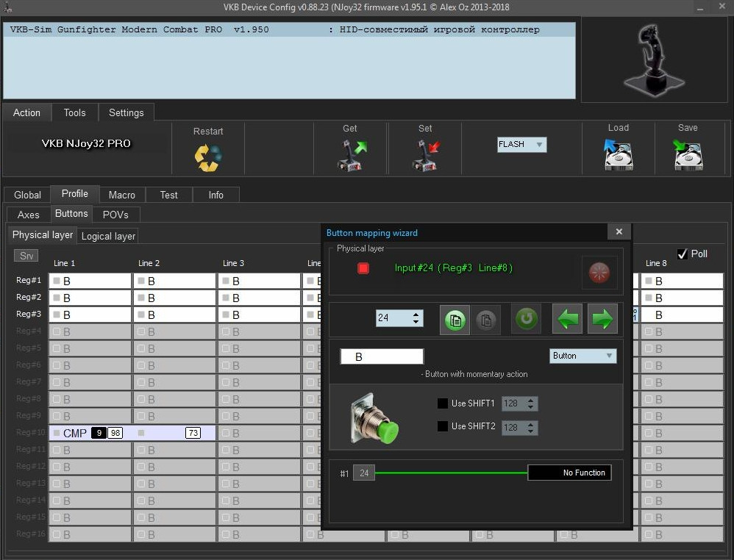Set configuration to the joystick
Viewport: 734px width, 560px height.
coord(426,156)
